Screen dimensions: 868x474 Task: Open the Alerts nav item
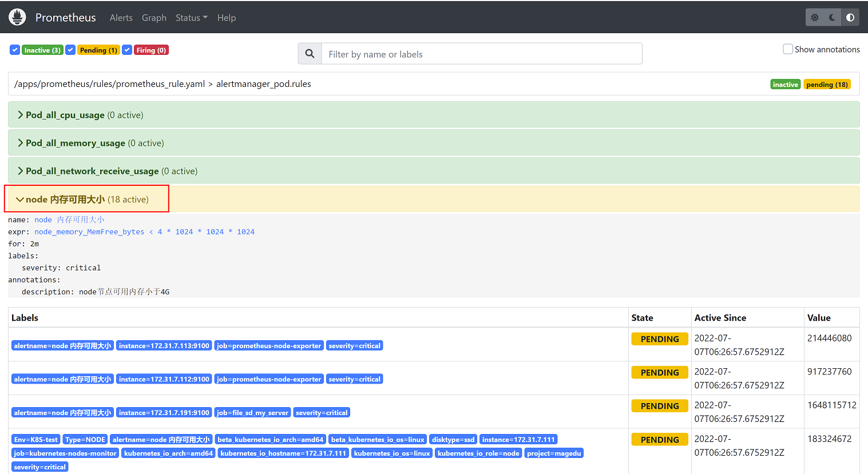121,18
